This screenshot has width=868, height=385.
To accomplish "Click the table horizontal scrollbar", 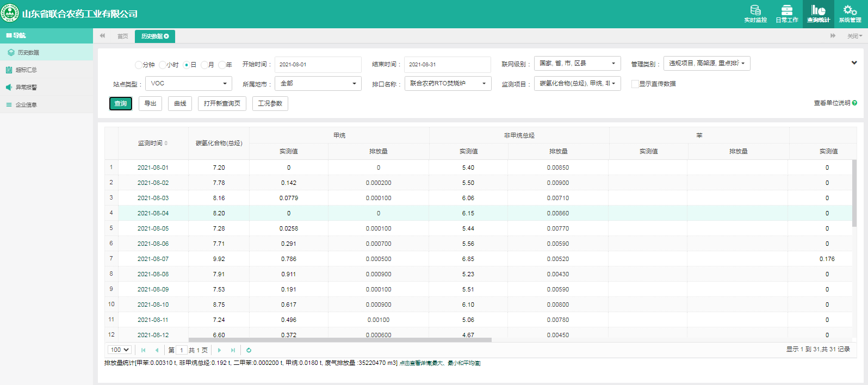I will point(340,340).
